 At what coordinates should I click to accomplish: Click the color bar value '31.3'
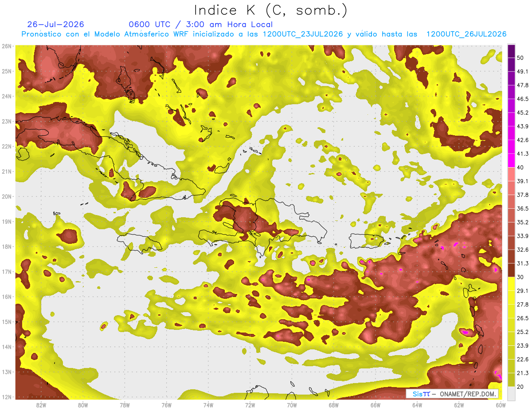click(523, 263)
